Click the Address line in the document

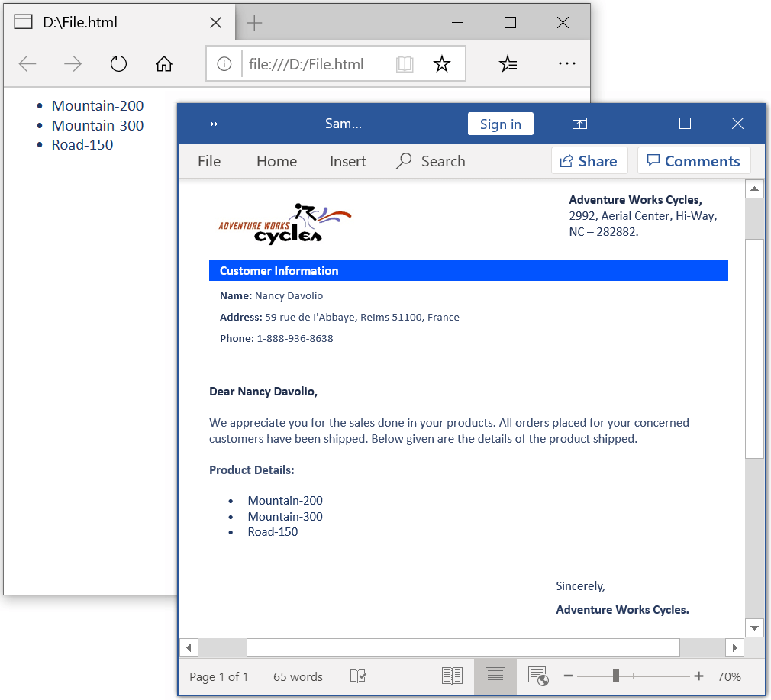click(x=339, y=317)
